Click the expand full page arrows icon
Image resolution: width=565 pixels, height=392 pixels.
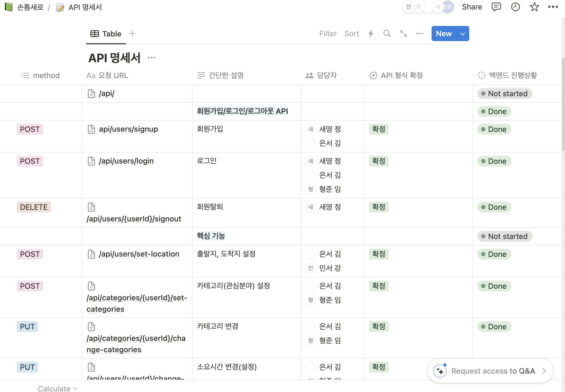coord(403,34)
